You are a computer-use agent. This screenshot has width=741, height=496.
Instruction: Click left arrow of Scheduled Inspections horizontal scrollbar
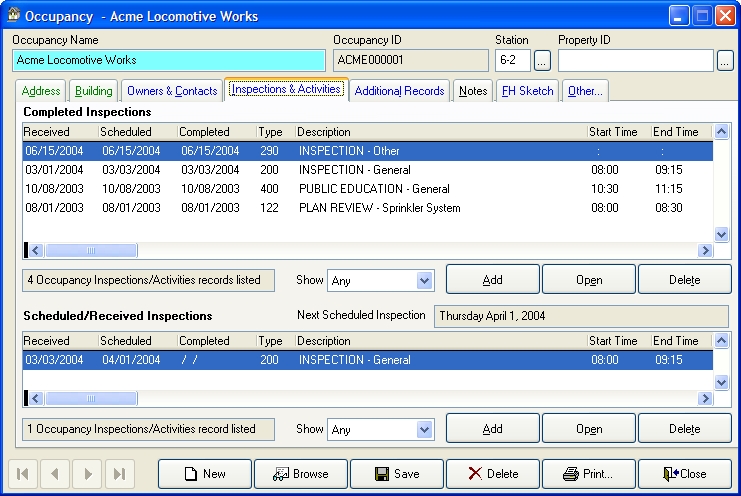pyautogui.click(x=36, y=399)
